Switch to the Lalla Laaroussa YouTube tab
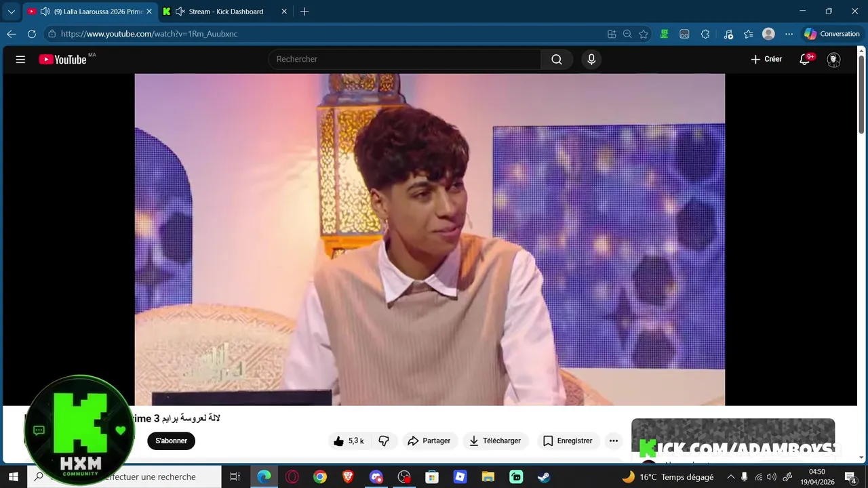Screen dimensions: 868x488 [91, 12]
